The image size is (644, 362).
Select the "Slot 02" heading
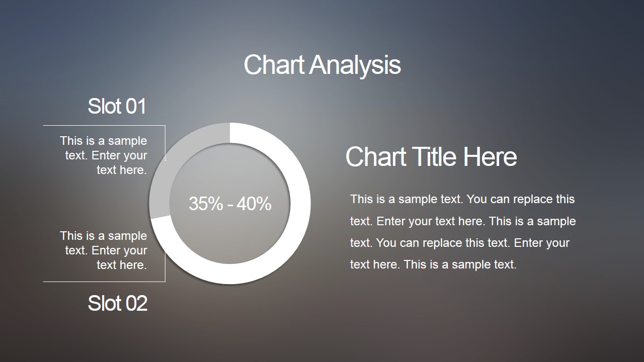point(118,304)
